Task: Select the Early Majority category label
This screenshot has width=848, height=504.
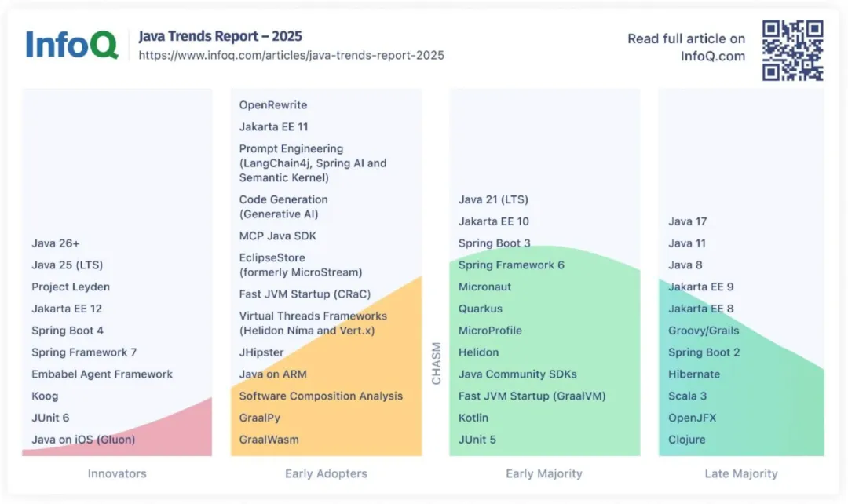Action: pos(544,473)
